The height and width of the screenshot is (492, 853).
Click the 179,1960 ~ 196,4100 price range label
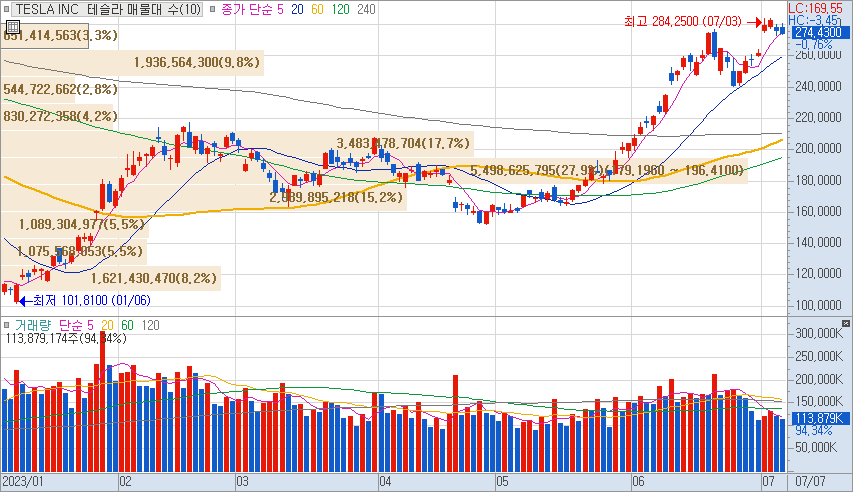click(676, 170)
